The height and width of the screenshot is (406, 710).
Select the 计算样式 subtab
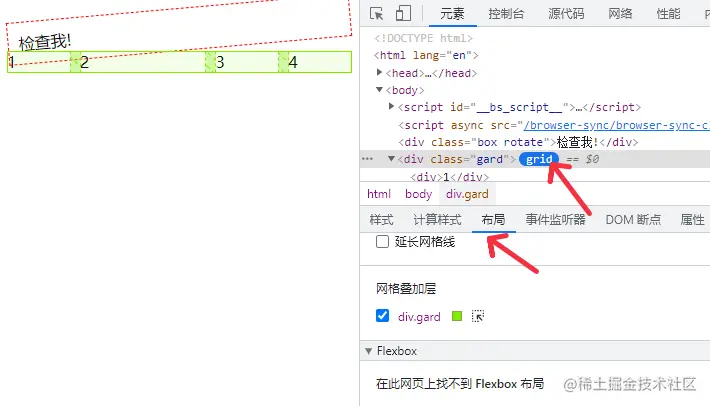[437, 220]
